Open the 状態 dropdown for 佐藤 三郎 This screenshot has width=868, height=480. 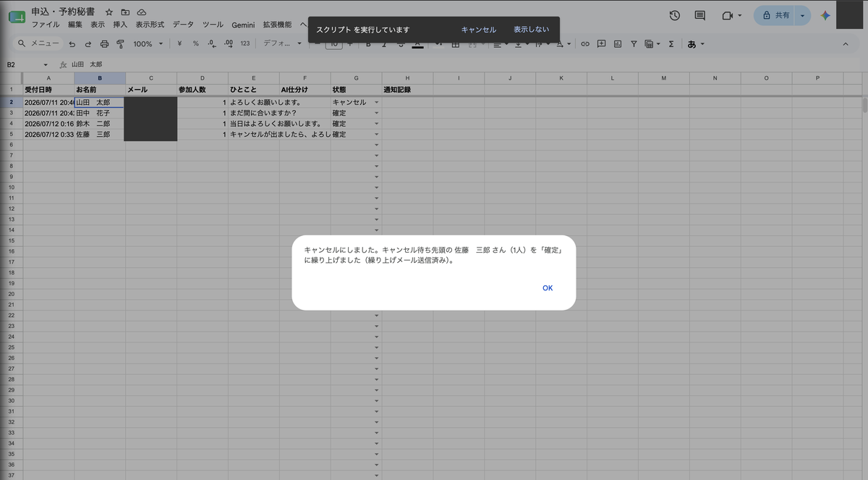pyautogui.click(x=376, y=135)
